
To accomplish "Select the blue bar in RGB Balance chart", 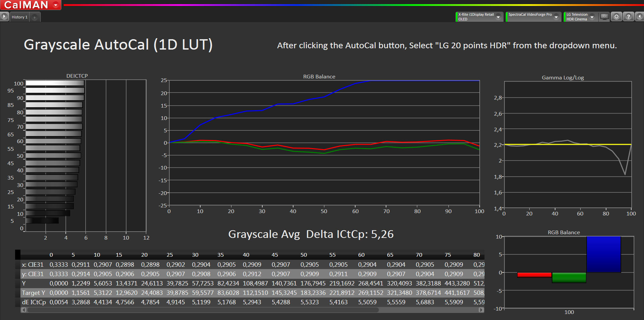I will 603,254.
